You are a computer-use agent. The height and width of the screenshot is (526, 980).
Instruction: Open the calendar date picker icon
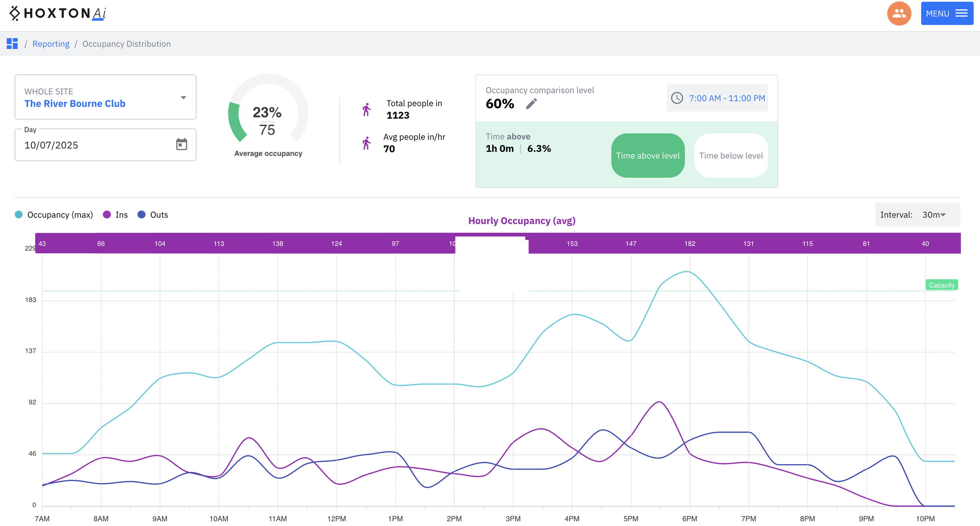[181, 145]
